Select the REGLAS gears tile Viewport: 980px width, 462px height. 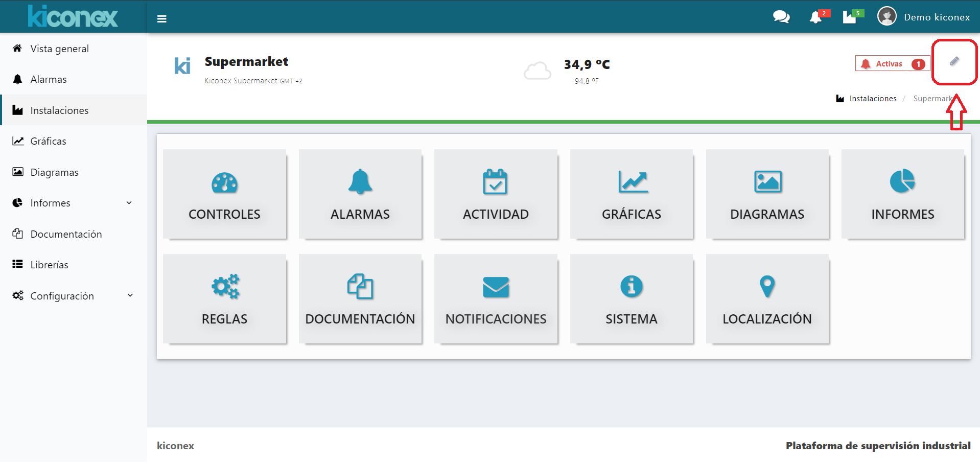click(224, 299)
